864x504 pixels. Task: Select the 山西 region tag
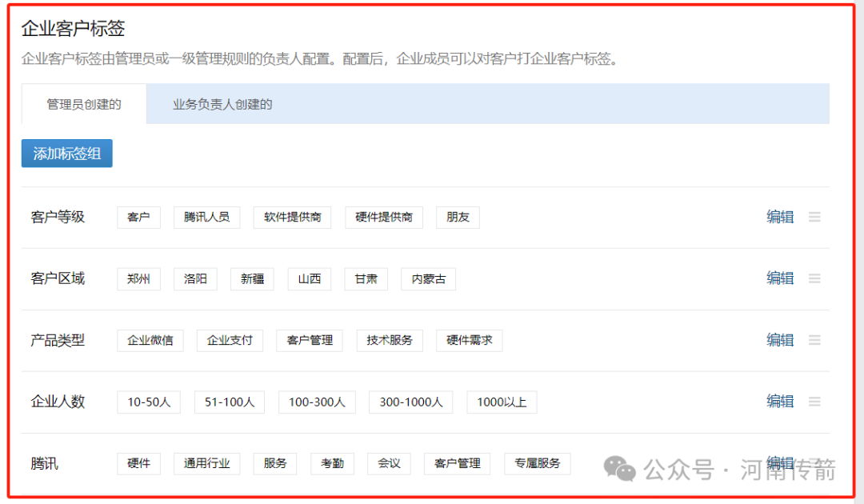pyautogui.click(x=309, y=278)
